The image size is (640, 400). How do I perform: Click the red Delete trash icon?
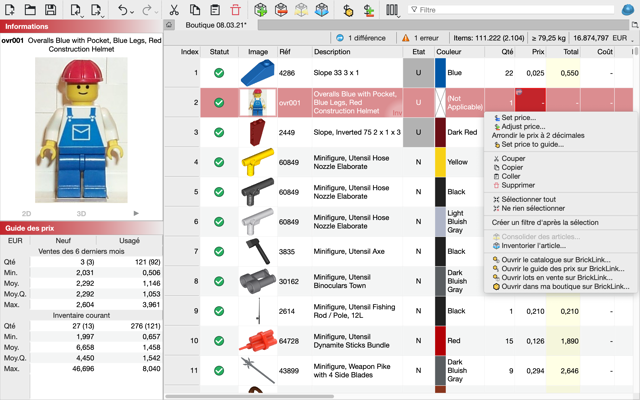pos(235,9)
